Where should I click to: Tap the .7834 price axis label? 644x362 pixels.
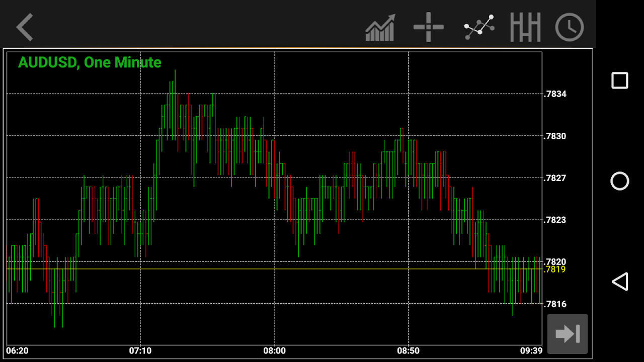pyautogui.click(x=555, y=94)
